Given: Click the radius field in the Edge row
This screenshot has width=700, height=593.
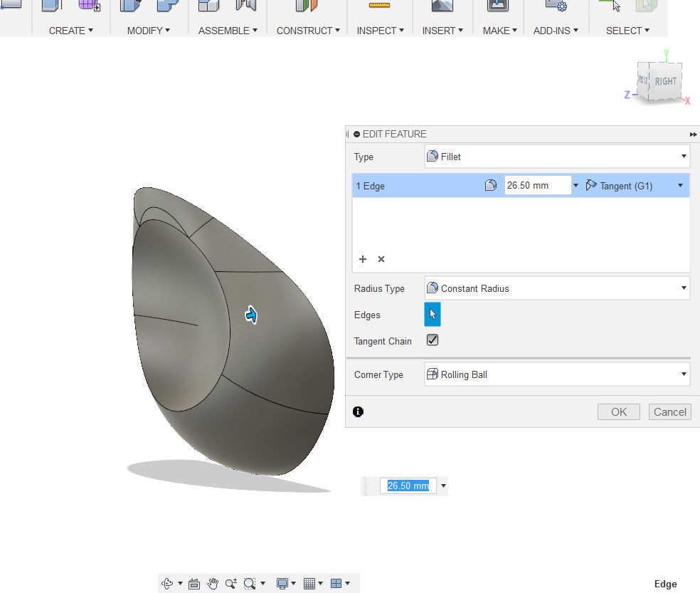Looking at the screenshot, I should click(538, 186).
